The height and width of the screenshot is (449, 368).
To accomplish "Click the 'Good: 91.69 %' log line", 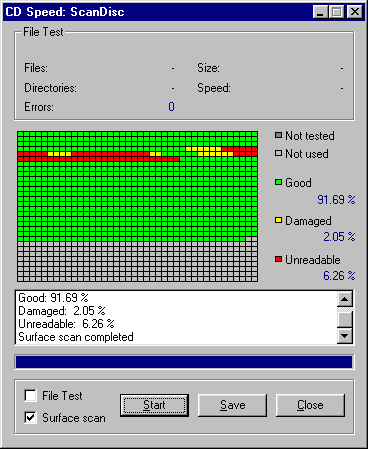I will click(x=53, y=297).
